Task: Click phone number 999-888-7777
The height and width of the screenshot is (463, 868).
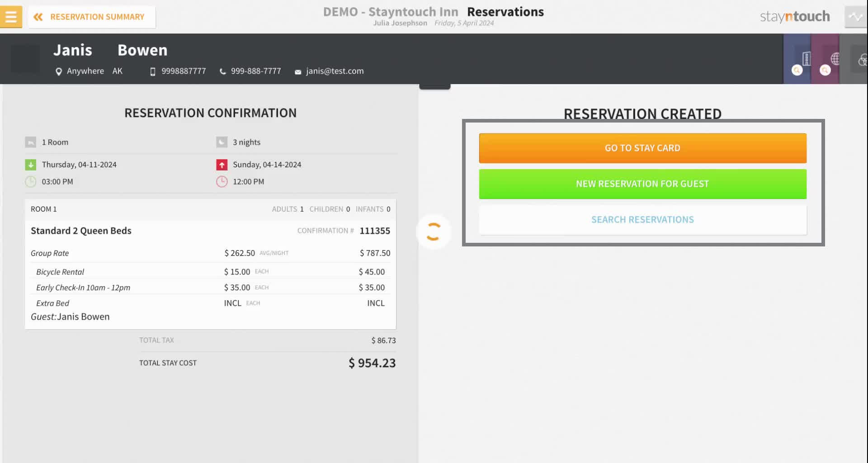Action: tap(256, 71)
